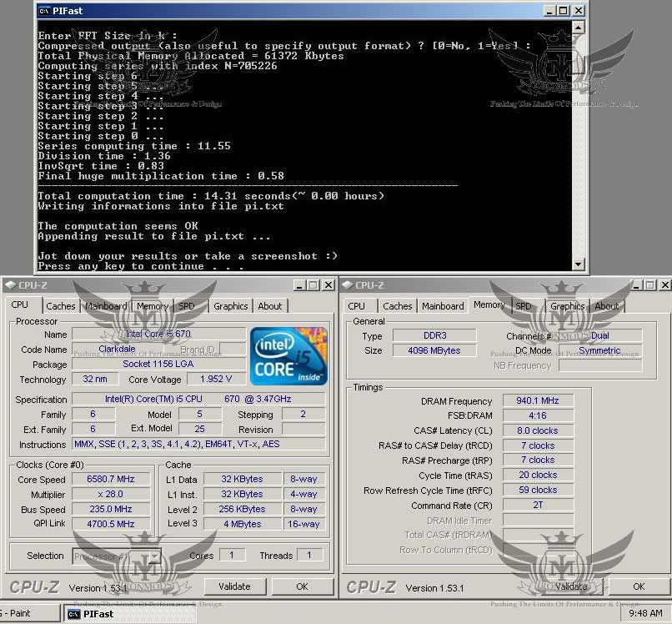This screenshot has width=672, height=624.
Task: Click the Intel Core i5 inside logo
Action: point(288,356)
